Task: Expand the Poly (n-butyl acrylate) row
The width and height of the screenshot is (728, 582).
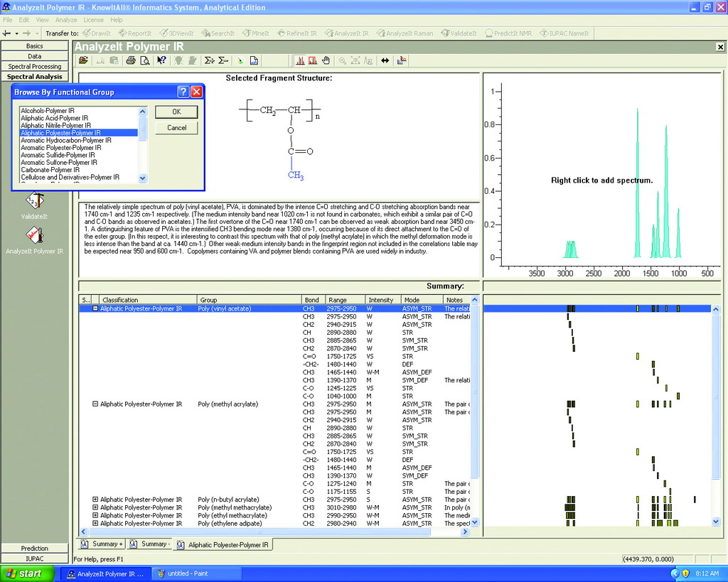Action: click(x=95, y=500)
